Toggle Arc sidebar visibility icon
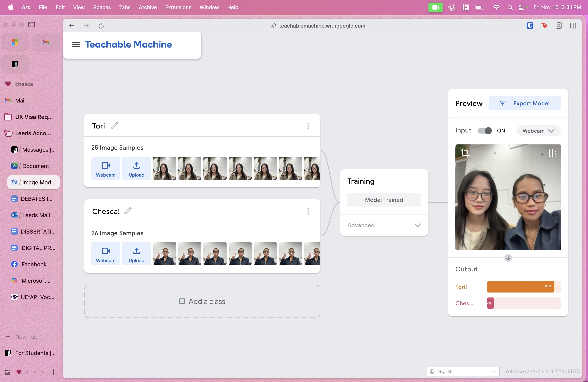Image resolution: width=588 pixels, height=382 pixels. coord(32,24)
